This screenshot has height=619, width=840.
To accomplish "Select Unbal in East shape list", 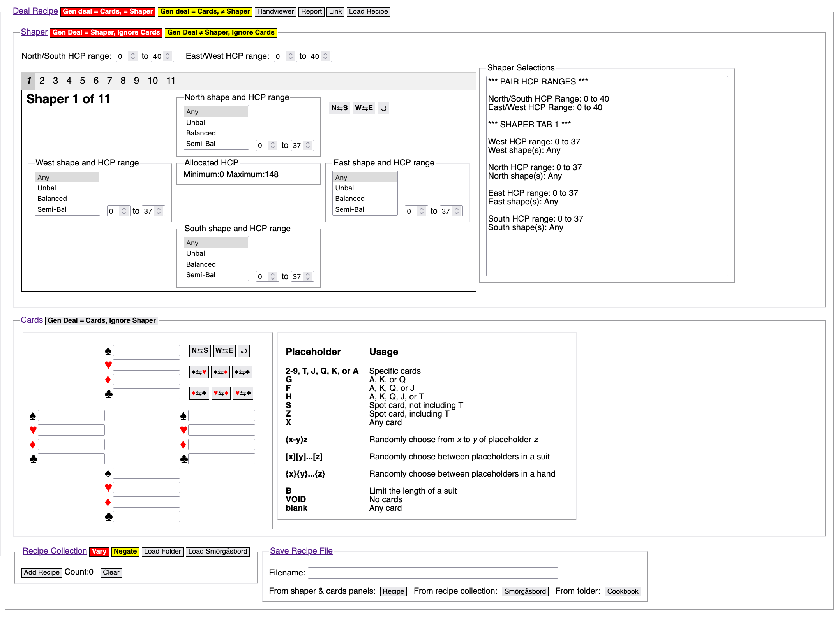I will [365, 188].
